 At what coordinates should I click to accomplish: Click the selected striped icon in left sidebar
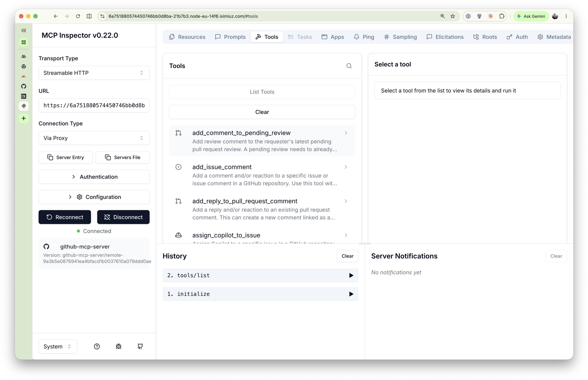click(x=24, y=106)
